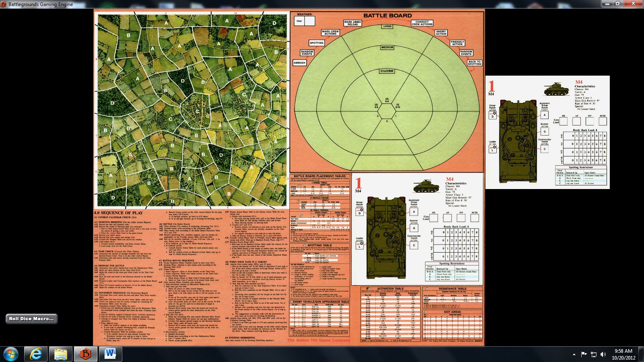Click HCBI gun load box on board's tank card
Screen dimensions: 644x362
(x=475, y=218)
